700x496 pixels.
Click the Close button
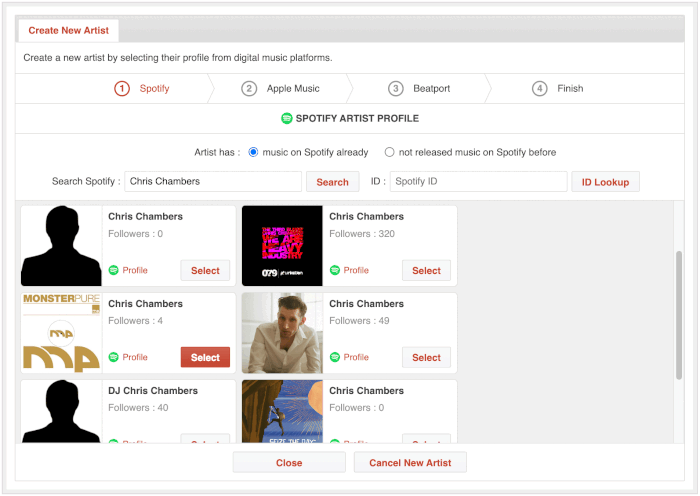(289, 463)
